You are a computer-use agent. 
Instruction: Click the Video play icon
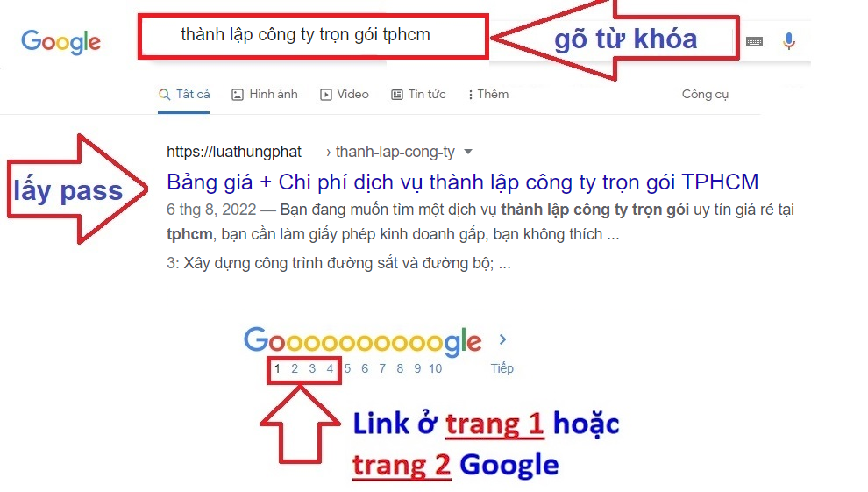[x=326, y=95]
